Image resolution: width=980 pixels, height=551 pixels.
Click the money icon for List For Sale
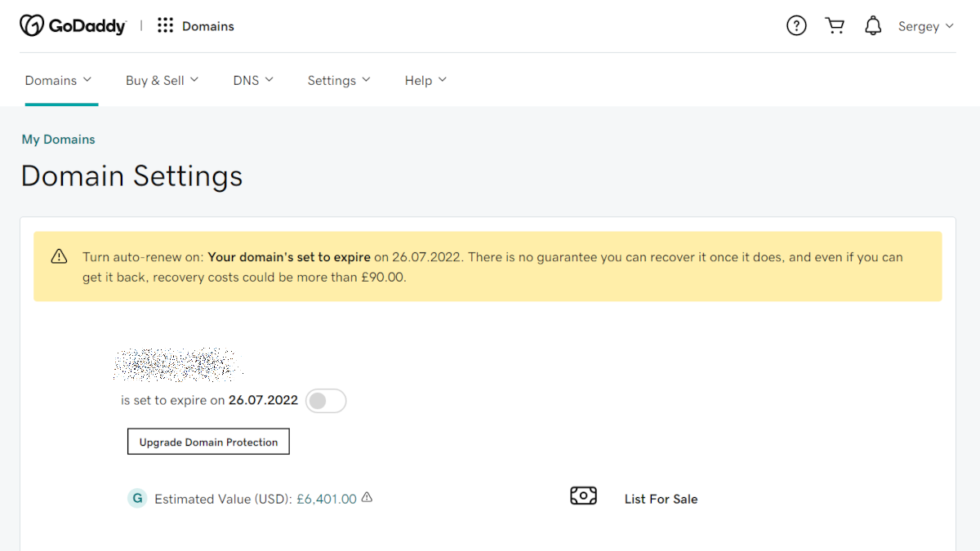pyautogui.click(x=583, y=496)
